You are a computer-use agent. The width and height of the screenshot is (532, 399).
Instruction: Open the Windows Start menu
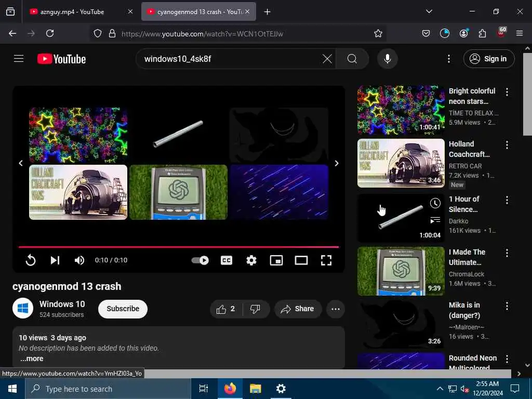coord(12,389)
